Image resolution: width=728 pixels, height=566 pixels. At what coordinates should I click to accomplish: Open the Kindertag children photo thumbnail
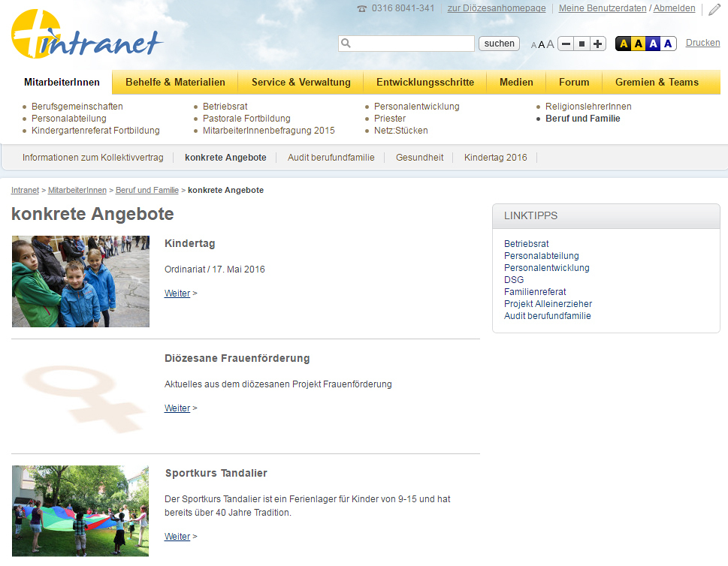tap(80, 281)
